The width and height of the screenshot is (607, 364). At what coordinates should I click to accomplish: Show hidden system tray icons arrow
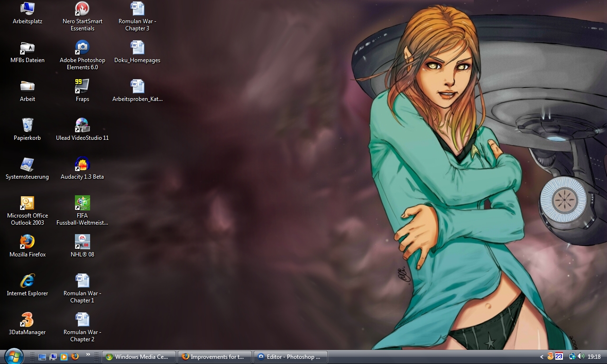pyautogui.click(x=542, y=357)
